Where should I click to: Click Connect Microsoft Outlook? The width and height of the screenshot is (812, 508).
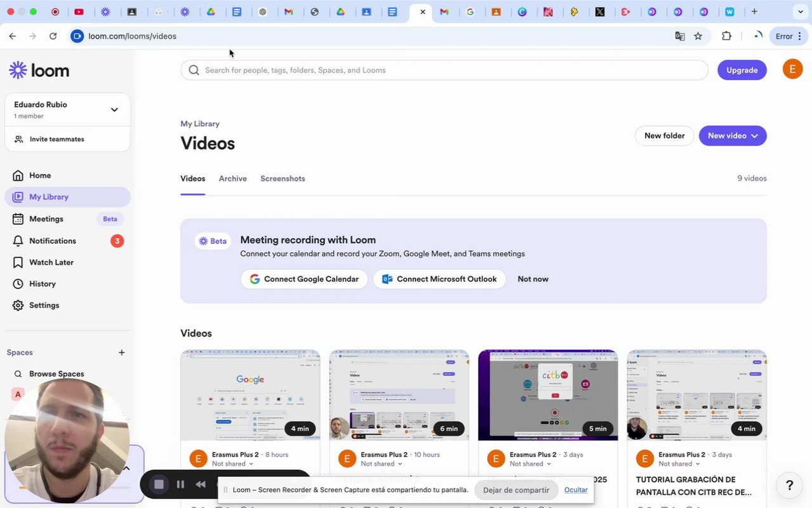coord(439,279)
